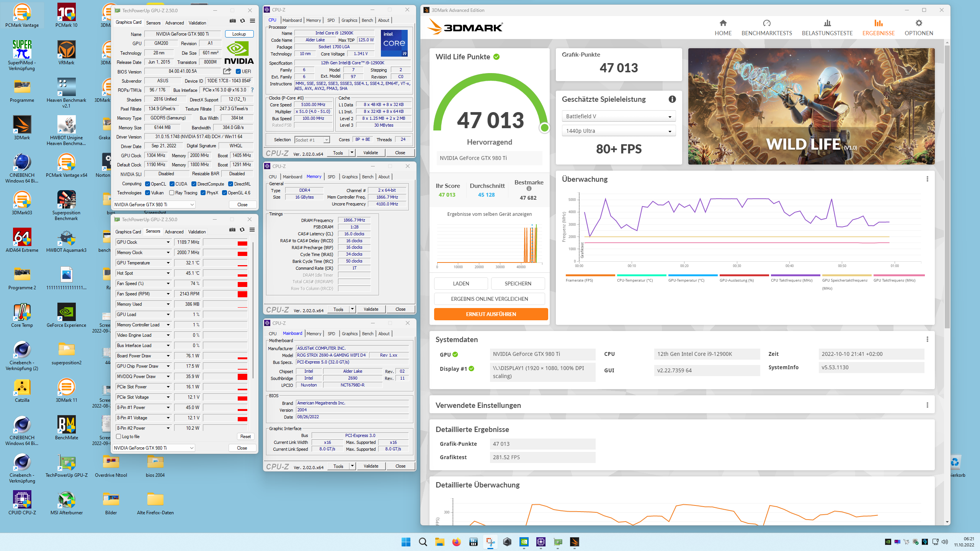Click the CPU Taktfrequenz purple legend swatch
The image size is (980, 551).
pyautogui.click(x=795, y=275)
